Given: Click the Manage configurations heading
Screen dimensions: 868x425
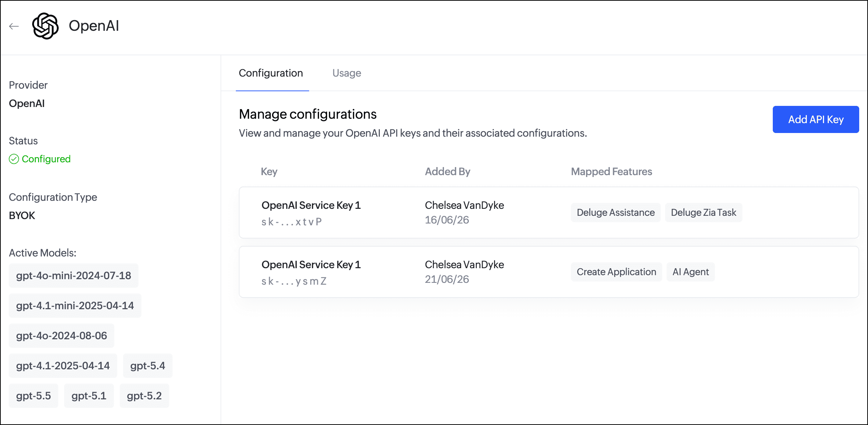Looking at the screenshot, I should click(x=308, y=114).
